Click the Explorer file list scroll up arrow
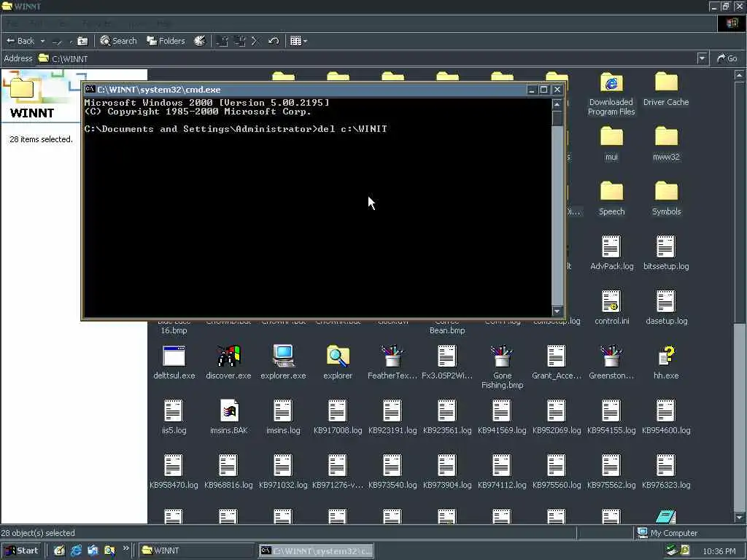Viewport: 747px width, 560px height. (739, 75)
